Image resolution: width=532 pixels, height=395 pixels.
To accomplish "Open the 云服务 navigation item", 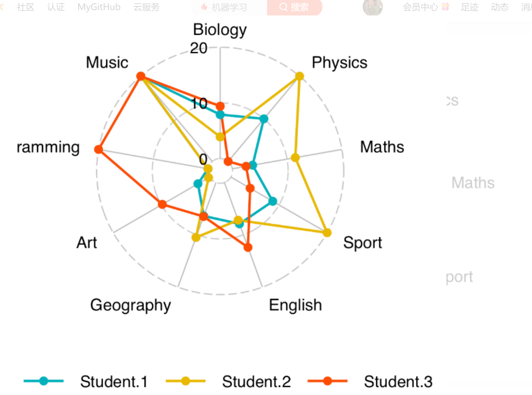I will (x=146, y=7).
